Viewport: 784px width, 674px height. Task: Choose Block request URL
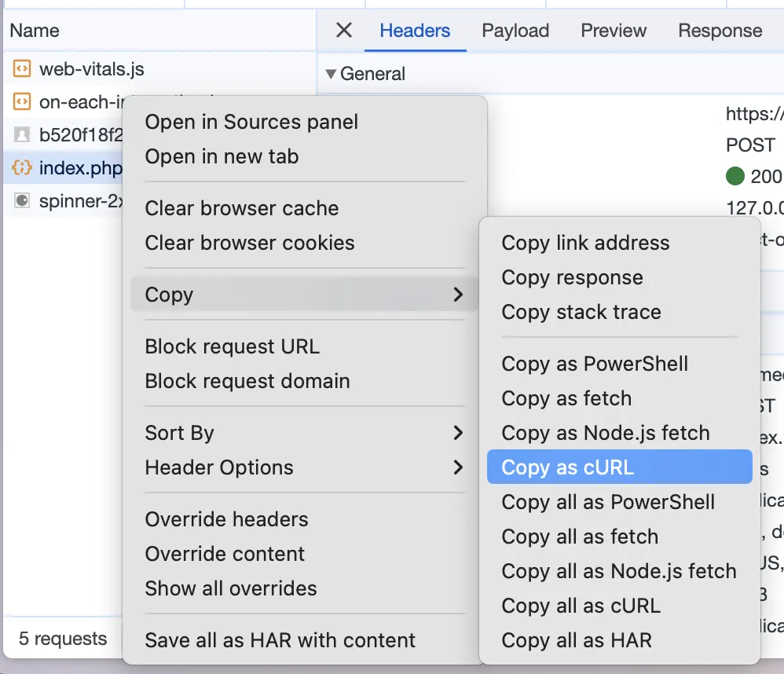pos(232,346)
